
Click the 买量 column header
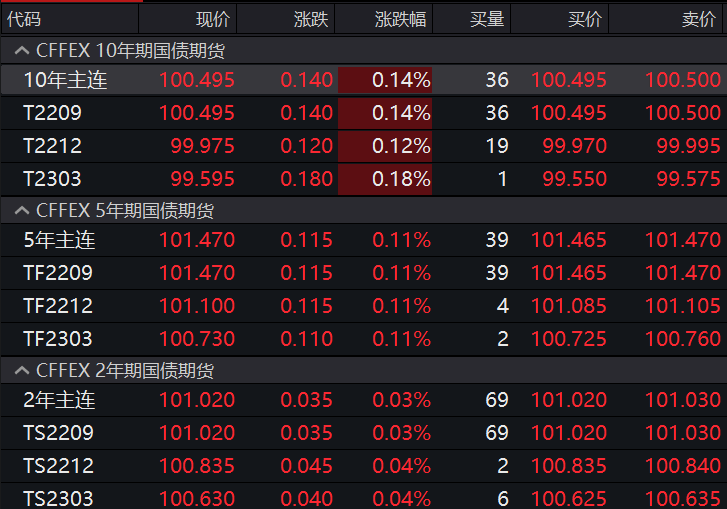click(x=487, y=18)
